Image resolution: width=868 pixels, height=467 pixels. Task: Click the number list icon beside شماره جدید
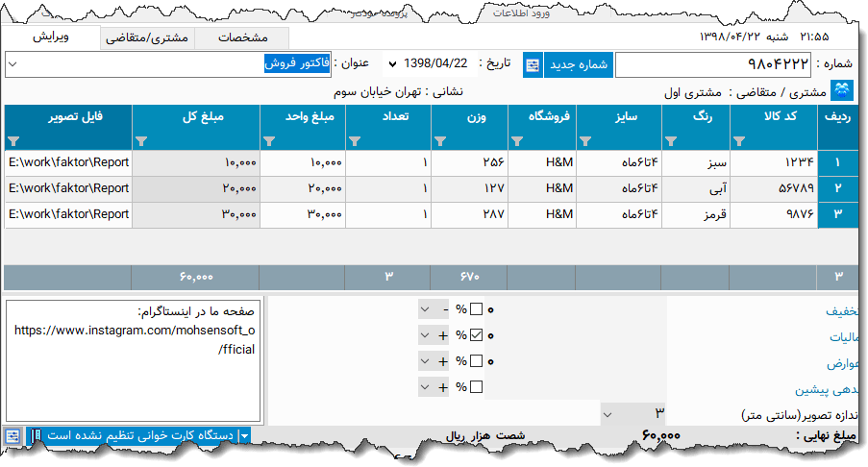[x=533, y=64]
